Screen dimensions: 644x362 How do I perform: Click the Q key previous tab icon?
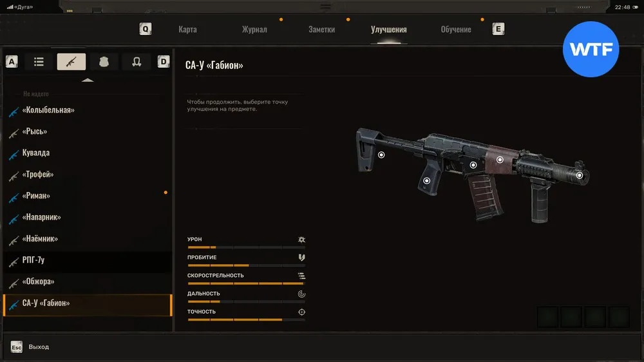[146, 29]
